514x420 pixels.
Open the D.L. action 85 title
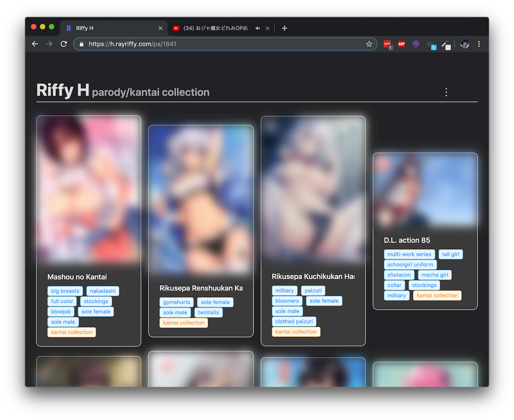click(x=407, y=240)
